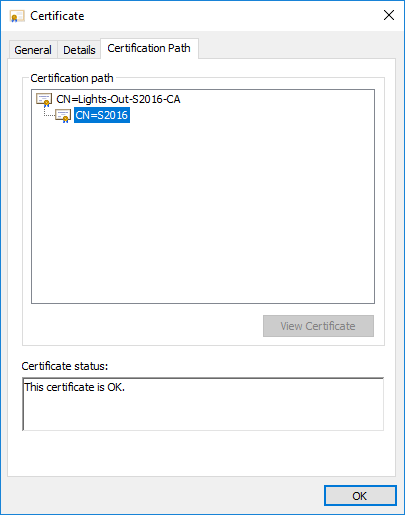Click the certificate icon beside CN=S2016
The height and width of the screenshot is (515, 405).
click(x=63, y=116)
